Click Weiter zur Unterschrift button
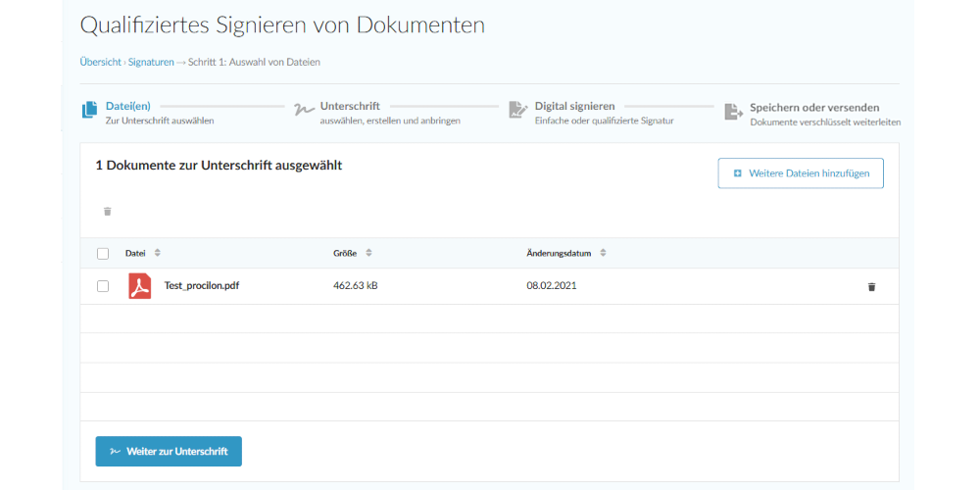The image size is (980, 490). pos(169,451)
